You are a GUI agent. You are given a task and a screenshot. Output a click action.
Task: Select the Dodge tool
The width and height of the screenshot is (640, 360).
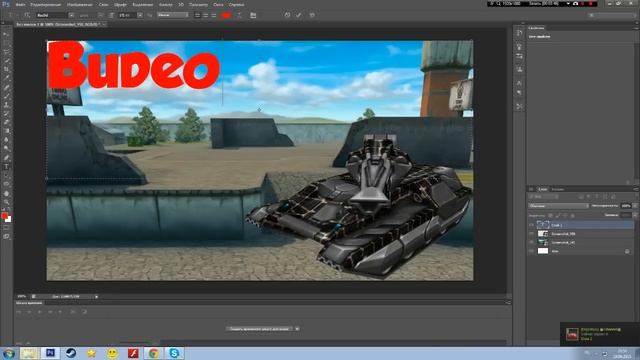[x=7, y=149]
